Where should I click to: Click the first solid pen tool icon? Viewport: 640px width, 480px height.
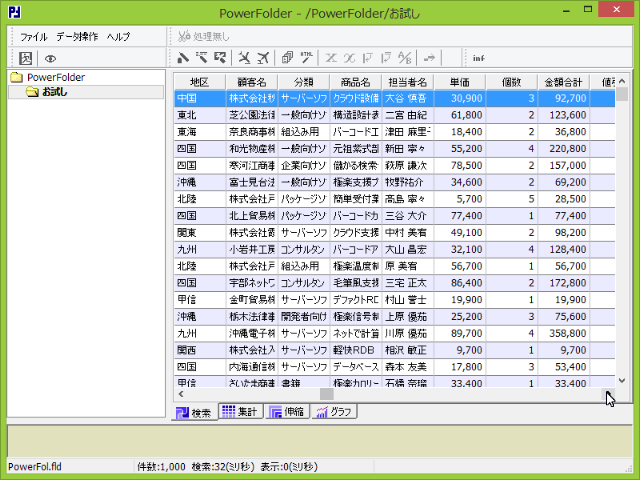click(x=183, y=58)
